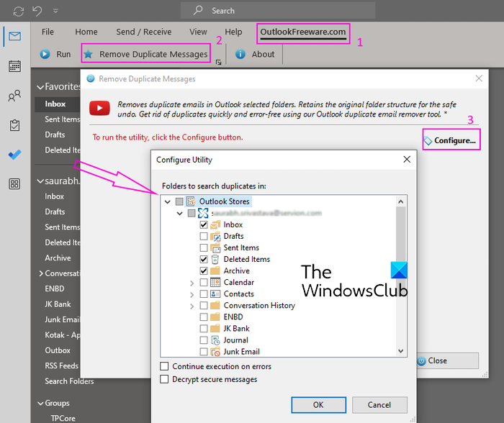
Task: Click the Send/Receive sync icon in title bar
Action: coord(18,12)
